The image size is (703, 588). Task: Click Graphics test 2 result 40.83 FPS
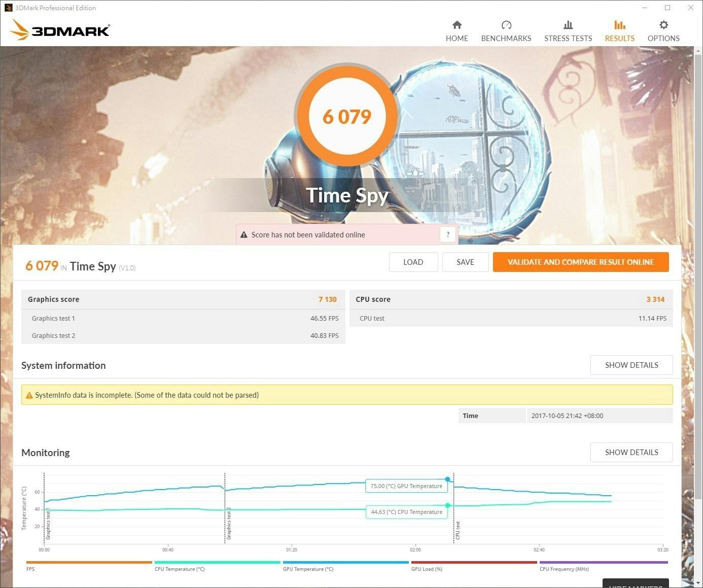(x=325, y=336)
